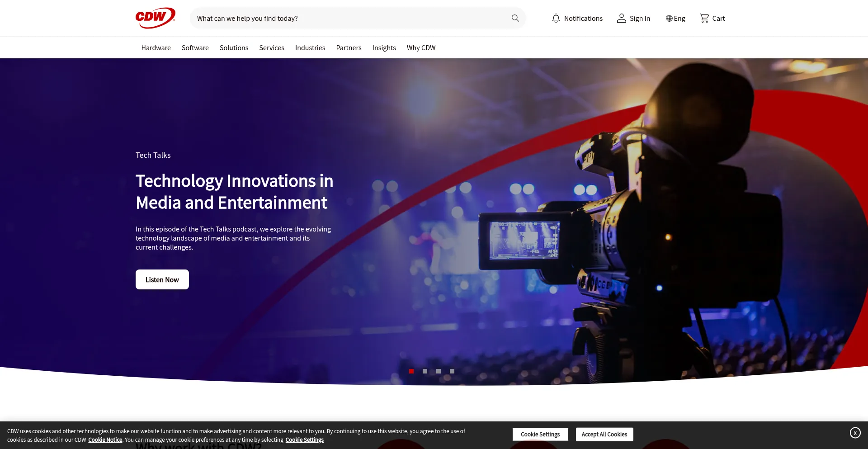Accept All Cookies

click(604, 434)
